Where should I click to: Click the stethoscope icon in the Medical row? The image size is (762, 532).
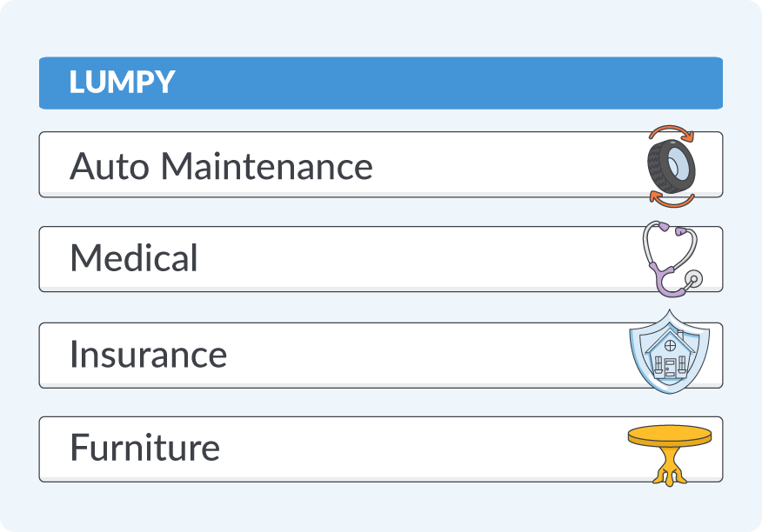(x=671, y=258)
